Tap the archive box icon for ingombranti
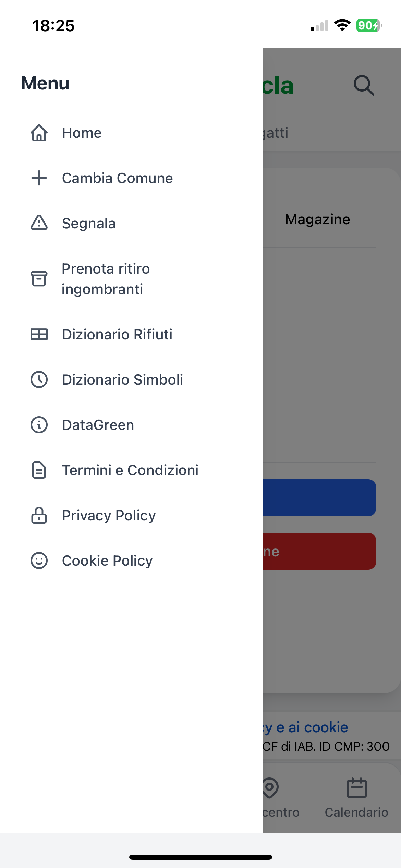Image resolution: width=401 pixels, height=868 pixels. pos(39,278)
